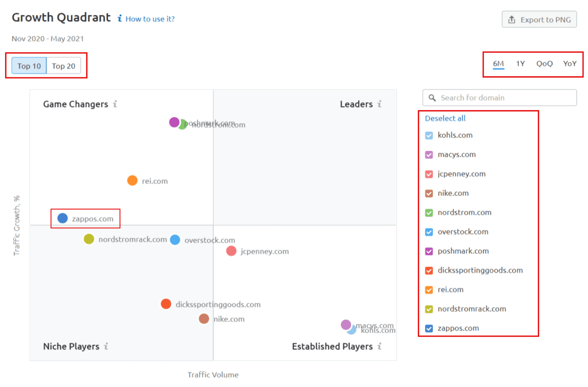This screenshot has width=588, height=387.
Task: Disable the overstock.com checkbox
Action: click(x=429, y=232)
